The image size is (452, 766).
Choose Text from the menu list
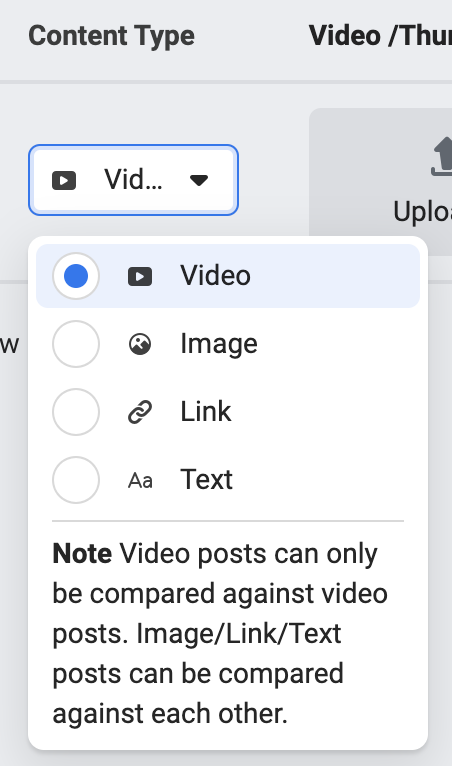(228, 480)
